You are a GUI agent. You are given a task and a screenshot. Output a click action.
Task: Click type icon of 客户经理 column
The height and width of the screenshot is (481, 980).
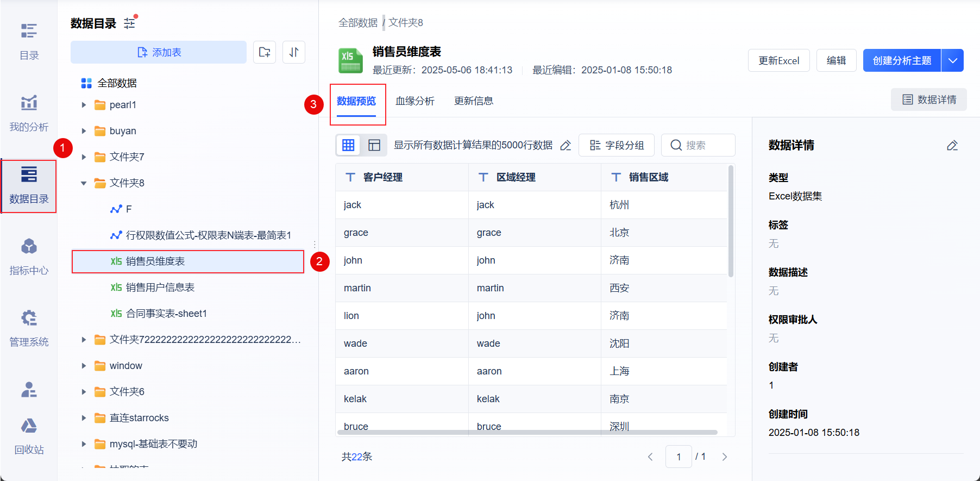(x=350, y=177)
